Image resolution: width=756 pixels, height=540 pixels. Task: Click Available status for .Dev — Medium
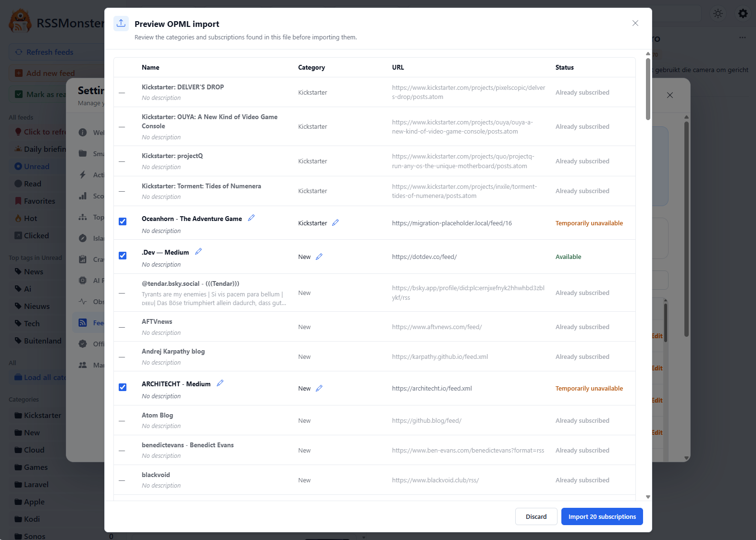[569, 257]
